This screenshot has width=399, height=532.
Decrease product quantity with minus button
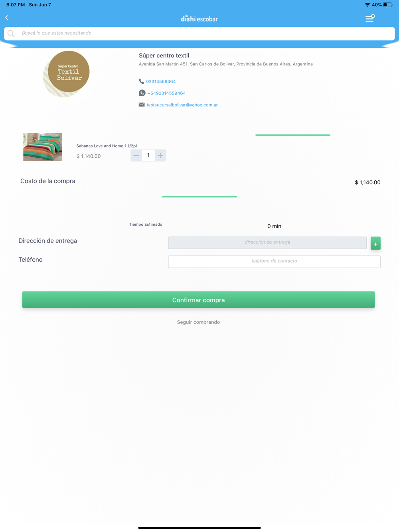pos(136,156)
